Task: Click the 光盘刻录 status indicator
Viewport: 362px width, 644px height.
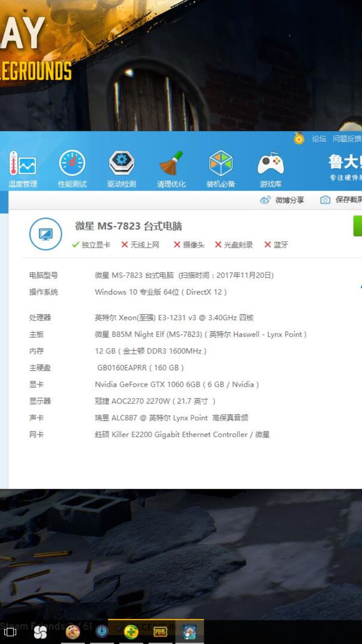Action: (x=234, y=245)
